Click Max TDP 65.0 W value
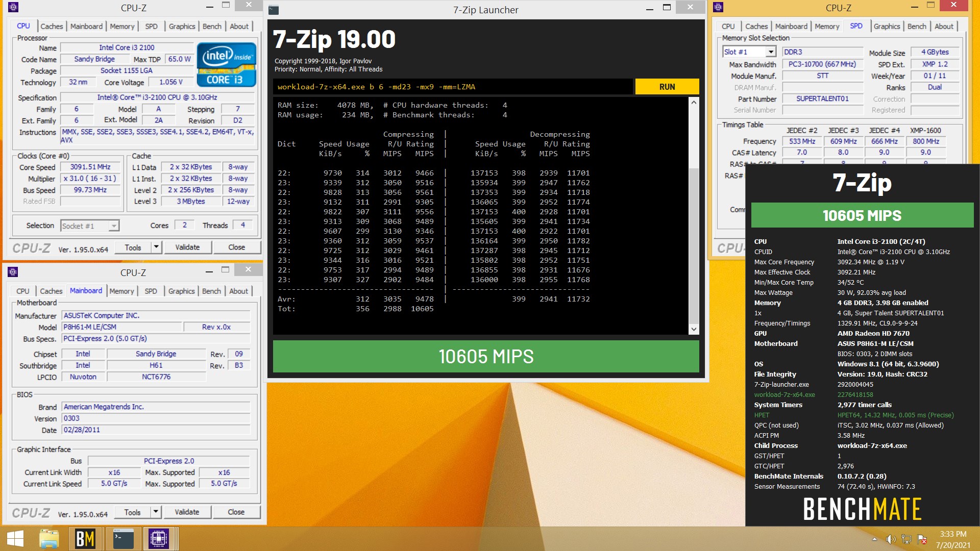Image resolution: width=980 pixels, height=551 pixels. (179, 59)
